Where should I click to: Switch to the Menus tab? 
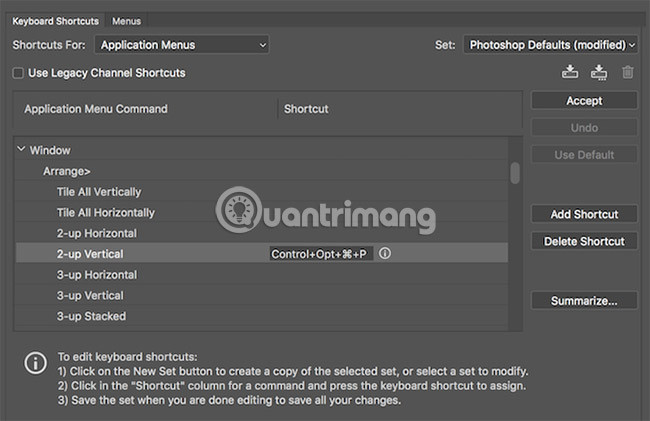pyautogui.click(x=126, y=20)
